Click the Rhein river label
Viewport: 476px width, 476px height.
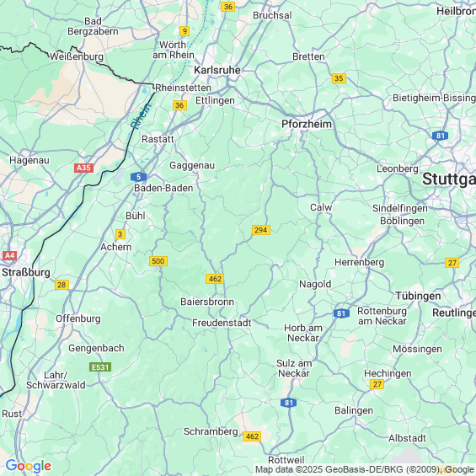pyautogui.click(x=141, y=115)
